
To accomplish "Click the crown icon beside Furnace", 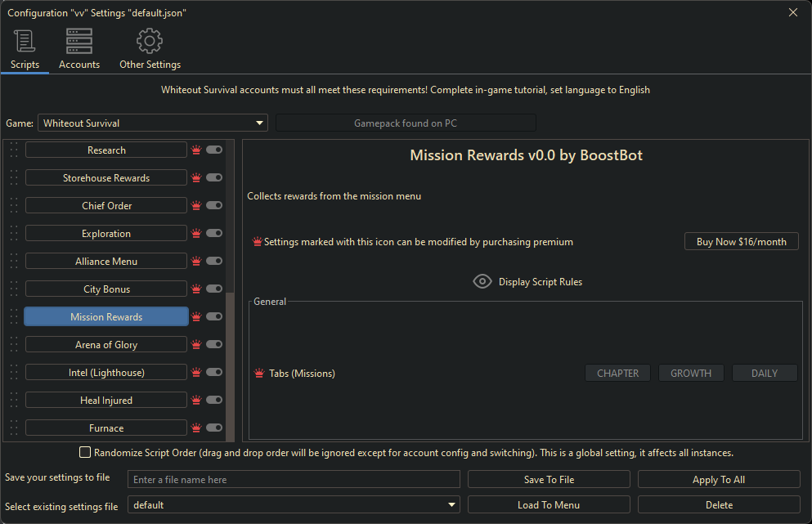I will [x=196, y=428].
